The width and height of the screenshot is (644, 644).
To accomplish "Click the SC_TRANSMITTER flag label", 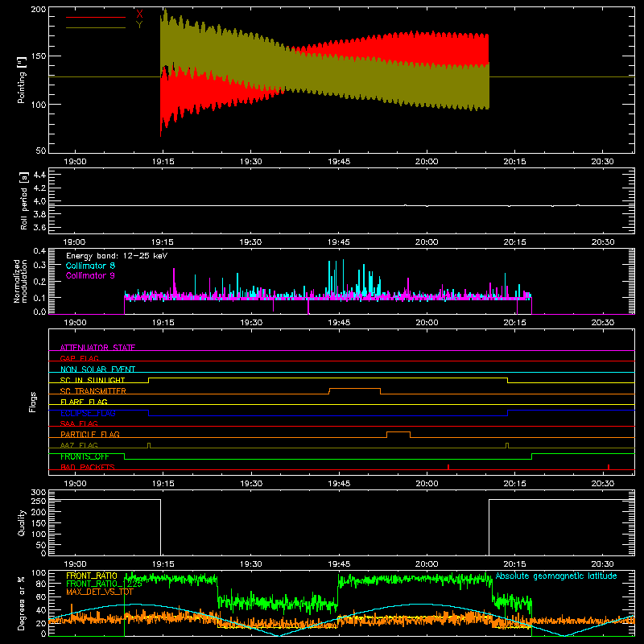I will (93, 391).
